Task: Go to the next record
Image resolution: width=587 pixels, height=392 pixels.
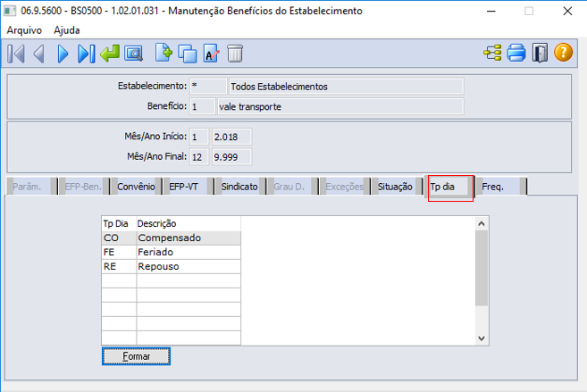Action: tap(63, 54)
